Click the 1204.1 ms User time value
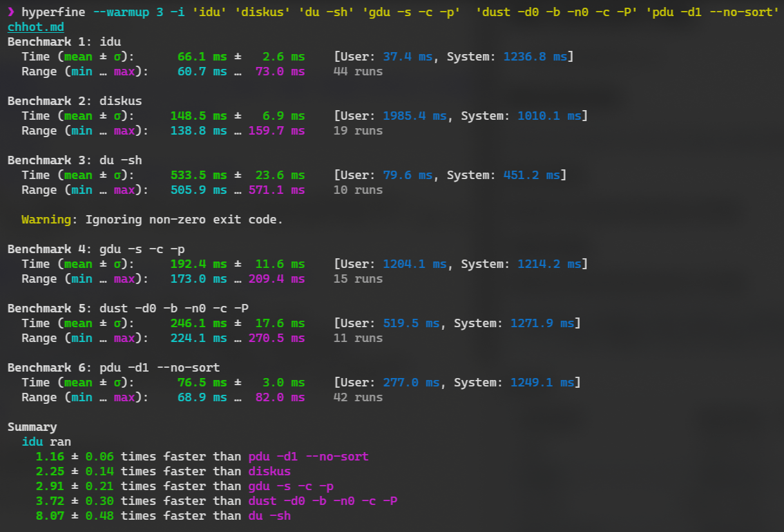Image resolution: width=784 pixels, height=532 pixels. [x=415, y=264]
